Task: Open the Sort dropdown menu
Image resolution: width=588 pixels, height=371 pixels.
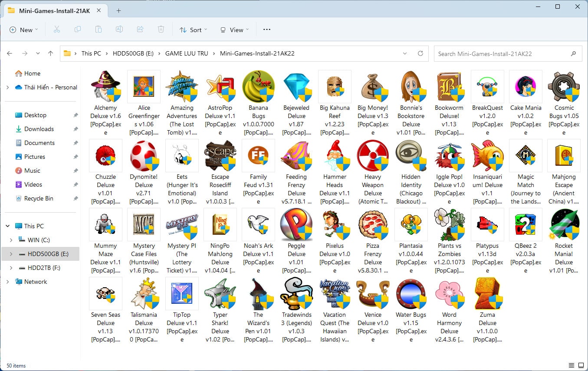Action: 194,30
